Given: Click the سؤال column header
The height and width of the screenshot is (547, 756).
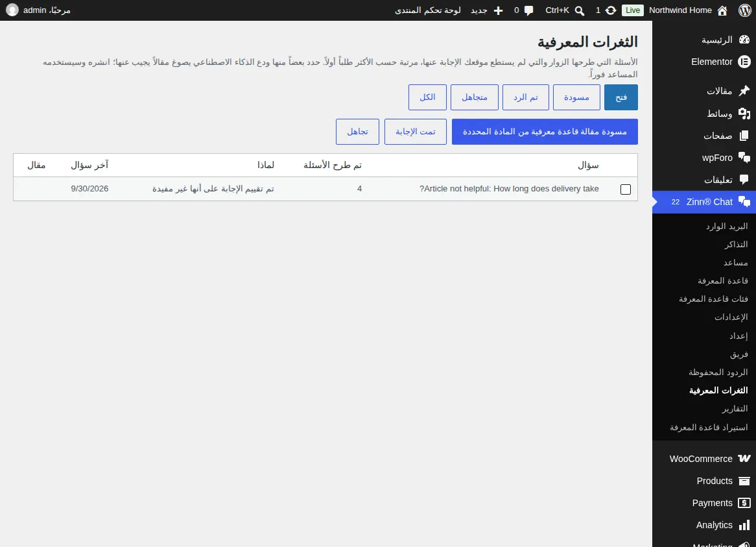Looking at the screenshot, I should (x=588, y=165).
